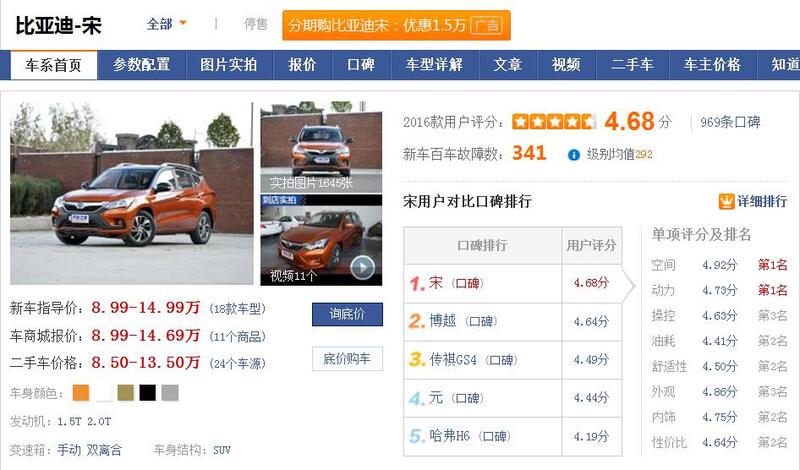
Task: Open the 口碑 navigation tab
Action: [361, 65]
